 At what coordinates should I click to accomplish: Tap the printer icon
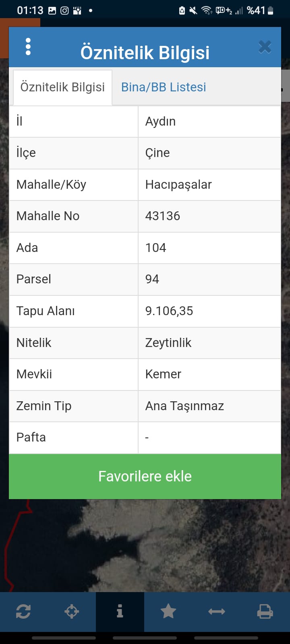tap(265, 612)
